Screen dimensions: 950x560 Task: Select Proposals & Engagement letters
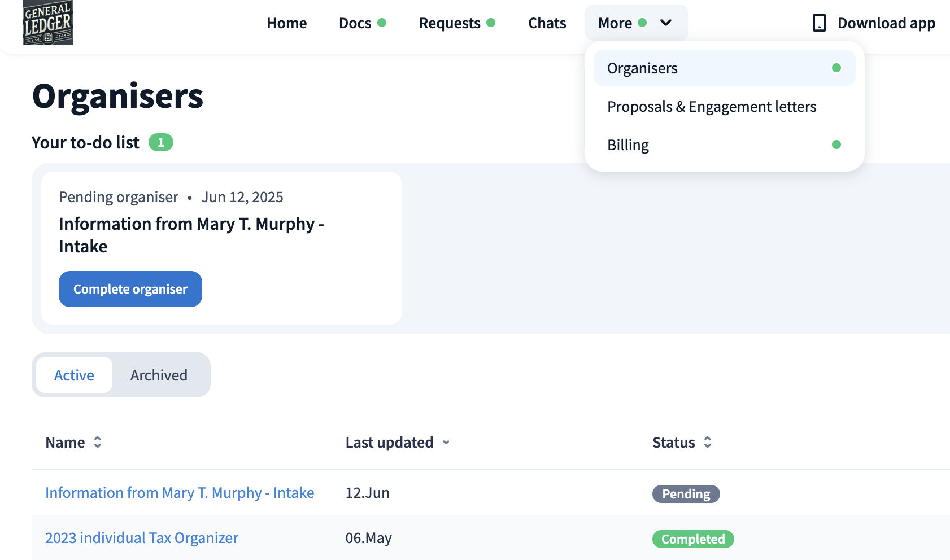click(712, 107)
